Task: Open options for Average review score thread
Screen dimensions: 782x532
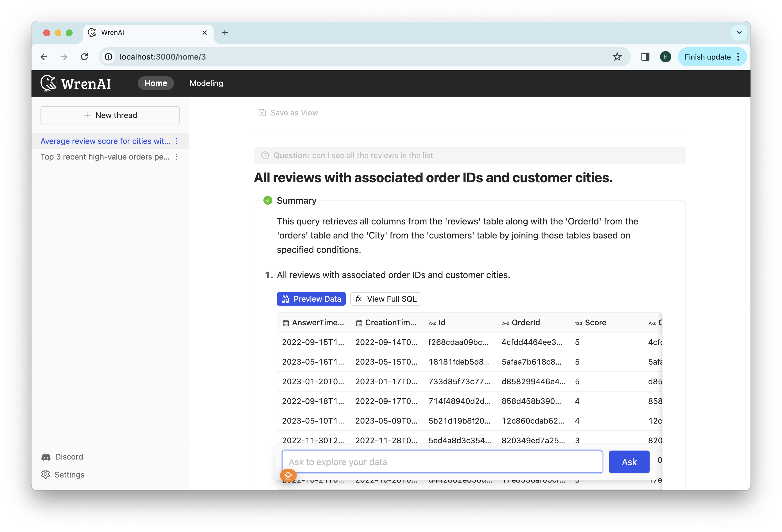Action: [177, 141]
